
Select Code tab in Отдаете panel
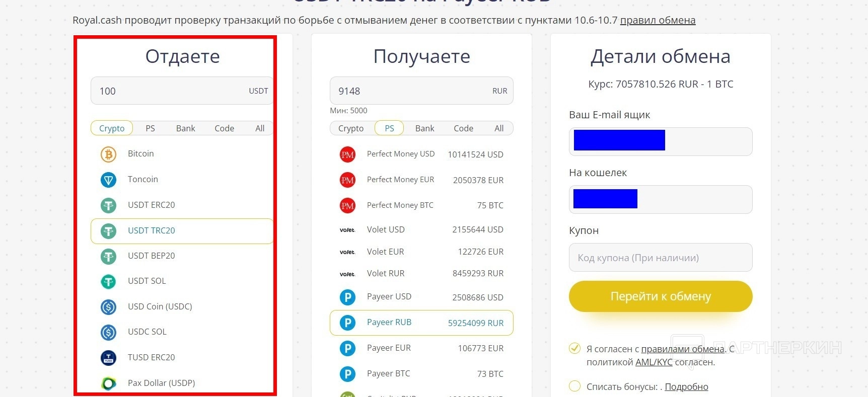click(x=224, y=128)
